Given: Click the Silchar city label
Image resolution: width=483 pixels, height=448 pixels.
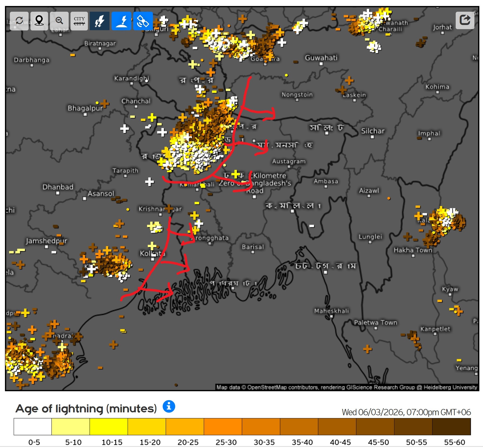Looking at the screenshot, I should pos(373,131).
